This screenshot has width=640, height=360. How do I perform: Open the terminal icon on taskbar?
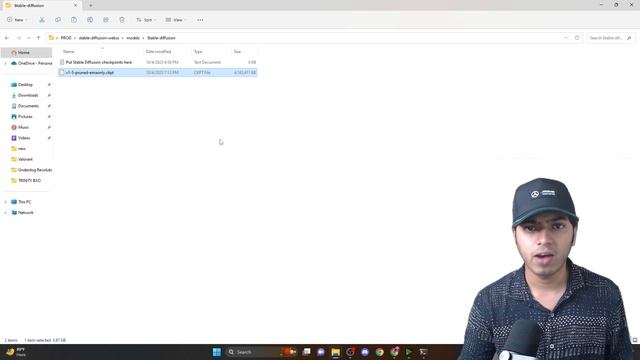pos(423,352)
